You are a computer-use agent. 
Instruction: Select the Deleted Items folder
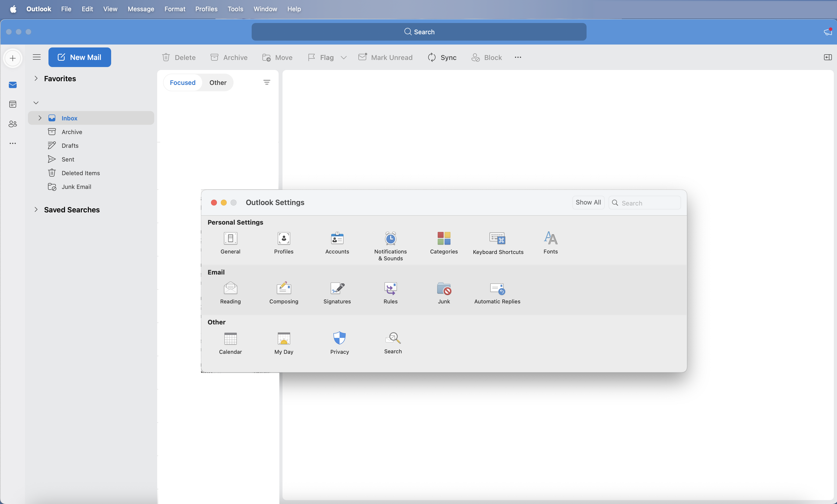tap(91, 173)
